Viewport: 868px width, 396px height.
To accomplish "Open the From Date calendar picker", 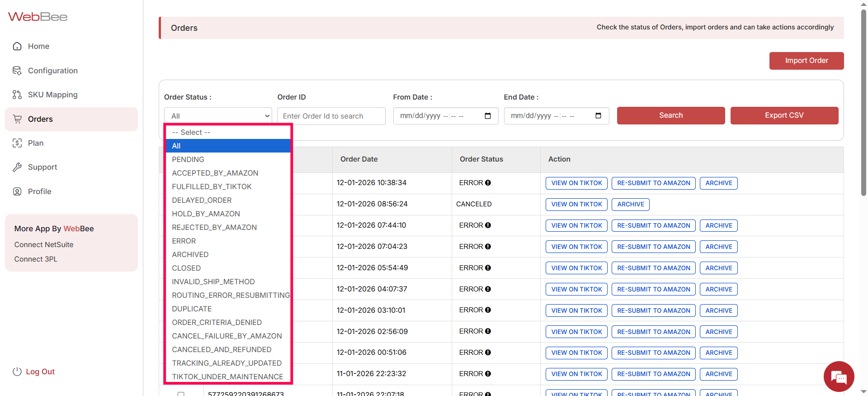I will [x=487, y=116].
